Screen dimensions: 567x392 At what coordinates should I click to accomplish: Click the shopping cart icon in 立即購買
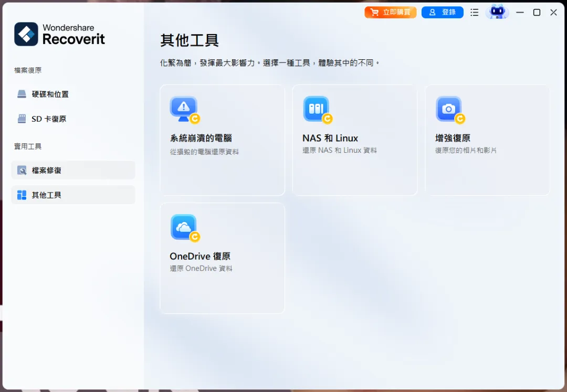coord(375,12)
